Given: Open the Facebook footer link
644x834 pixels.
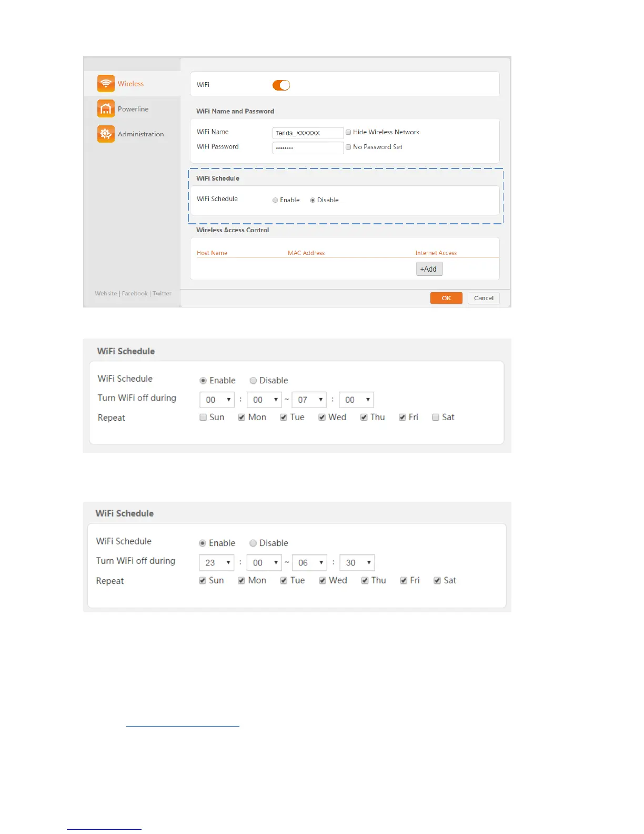Looking at the screenshot, I should (x=135, y=293).
